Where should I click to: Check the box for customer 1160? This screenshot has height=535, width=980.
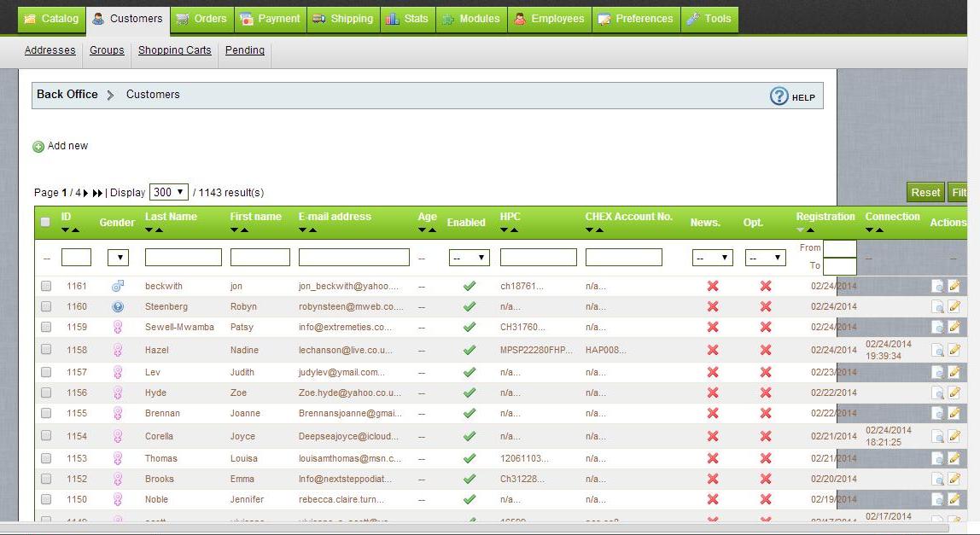46,307
